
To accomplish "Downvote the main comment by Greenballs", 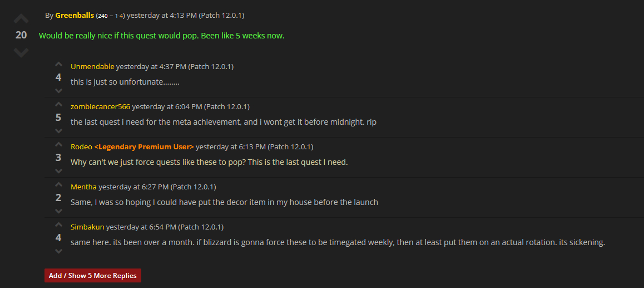I will pos(21,52).
